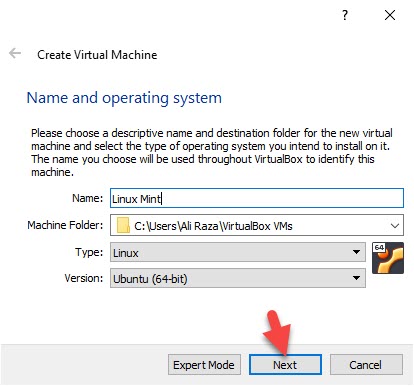Click the Version: label
This screenshot has height=386, width=414.
[84, 278]
